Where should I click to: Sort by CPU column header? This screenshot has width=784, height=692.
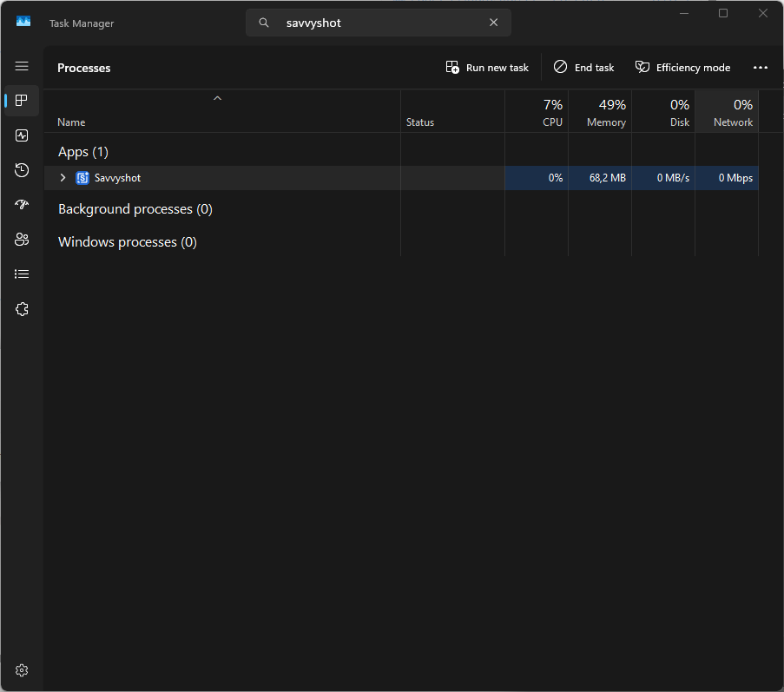point(537,111)
